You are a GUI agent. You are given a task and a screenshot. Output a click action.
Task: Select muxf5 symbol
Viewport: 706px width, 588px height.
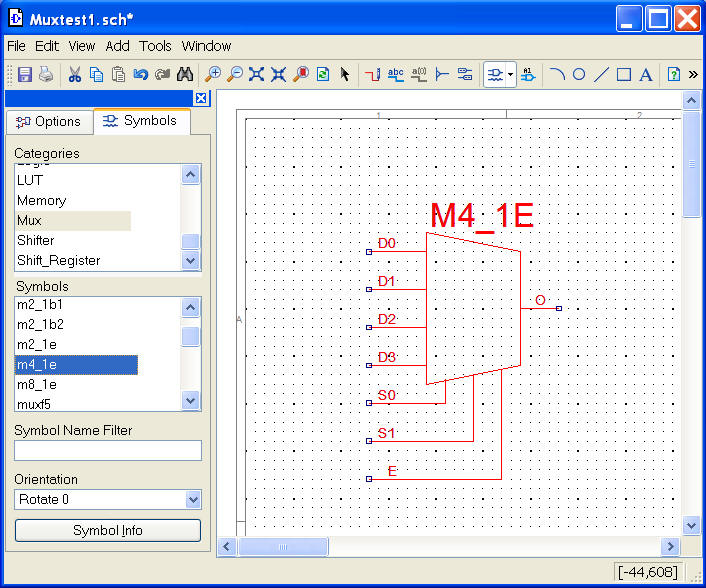34,404
